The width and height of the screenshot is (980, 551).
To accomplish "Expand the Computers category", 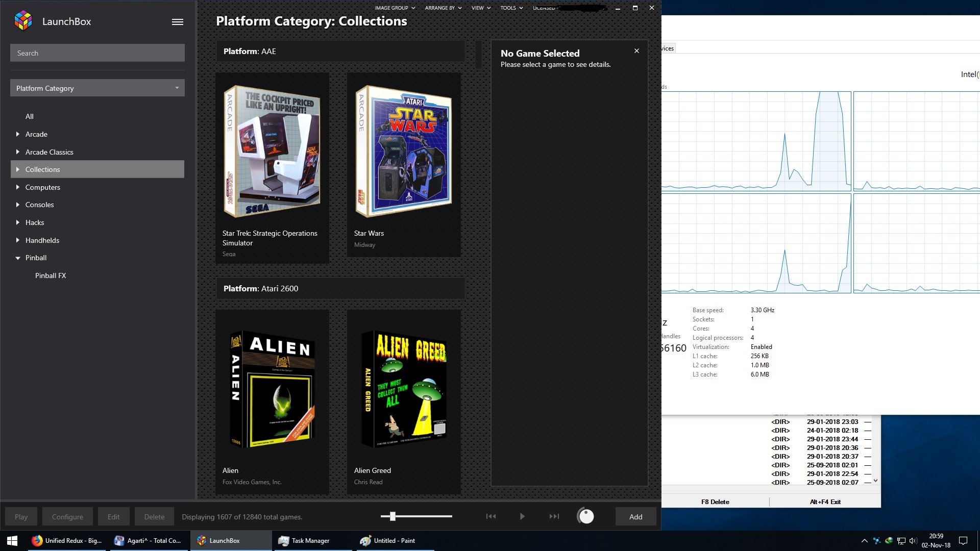I will (18, 187).
